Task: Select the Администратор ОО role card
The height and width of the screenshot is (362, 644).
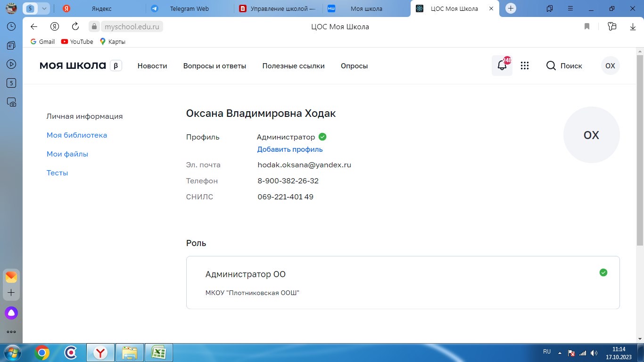Action: click(x=403, y=282)
